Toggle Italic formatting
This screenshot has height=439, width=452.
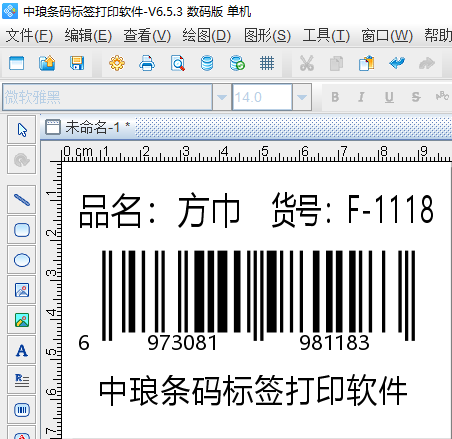[361, 97]
